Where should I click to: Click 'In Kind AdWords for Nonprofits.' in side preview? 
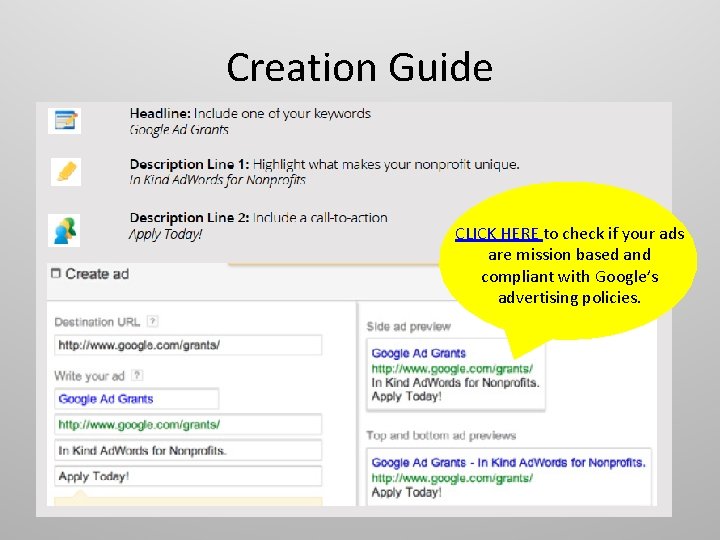[456, 382]
